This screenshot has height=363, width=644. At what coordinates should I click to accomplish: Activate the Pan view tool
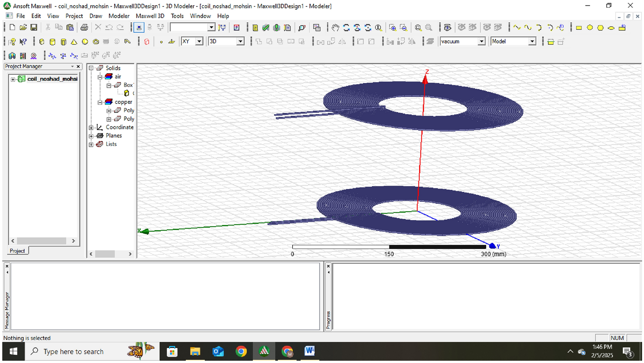click(335, 27)
